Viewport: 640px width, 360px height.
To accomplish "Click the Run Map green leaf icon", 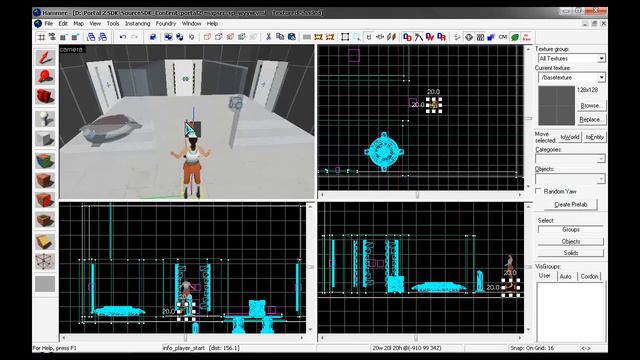I will [515, 37].
